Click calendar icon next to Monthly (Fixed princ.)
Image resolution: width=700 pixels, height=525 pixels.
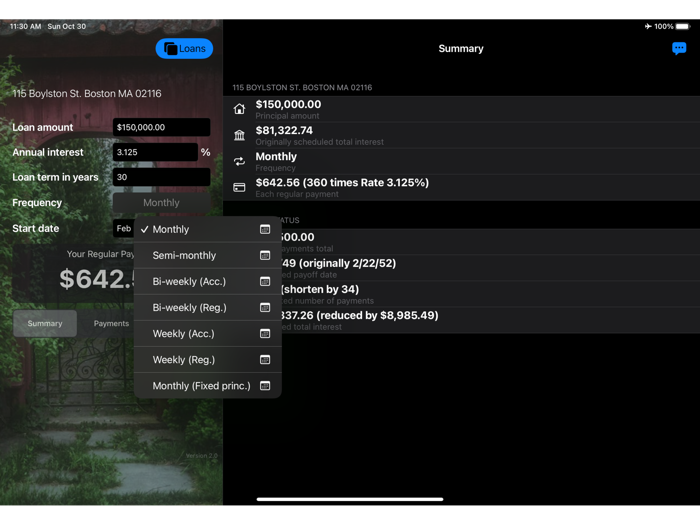(x=265, y=386)
